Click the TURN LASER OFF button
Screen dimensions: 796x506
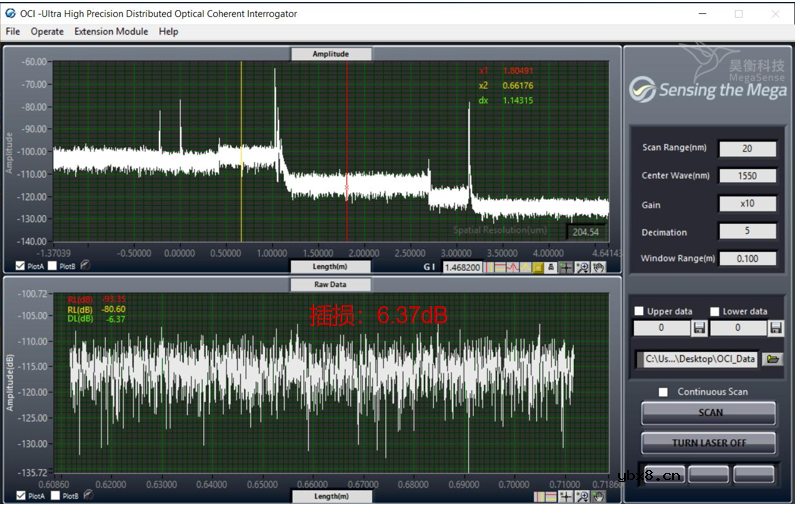pos(708,442)
